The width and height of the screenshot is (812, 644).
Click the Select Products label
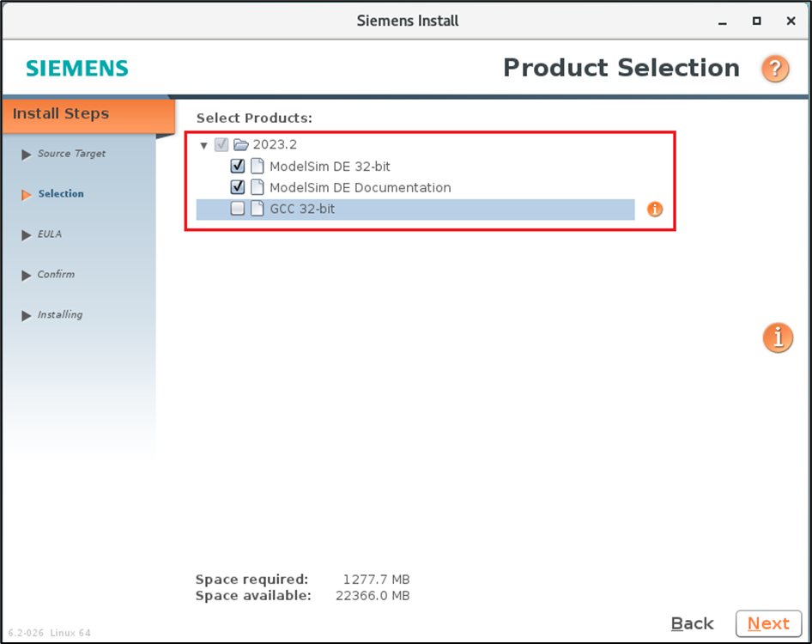[x=254, y=118]
